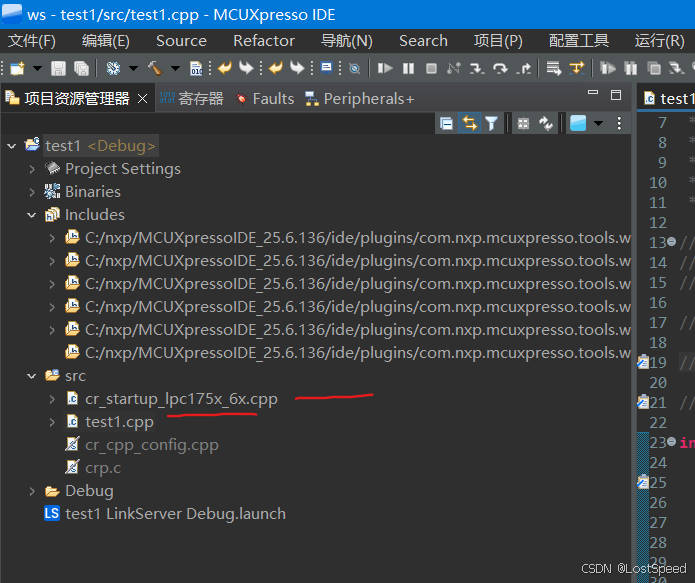Expand the Binaries node

coord(32,192)
